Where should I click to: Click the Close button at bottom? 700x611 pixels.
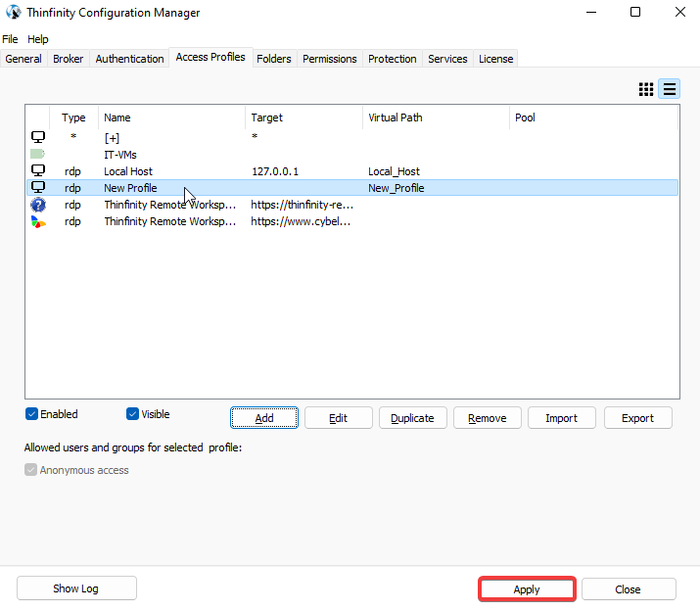[629, 589]
